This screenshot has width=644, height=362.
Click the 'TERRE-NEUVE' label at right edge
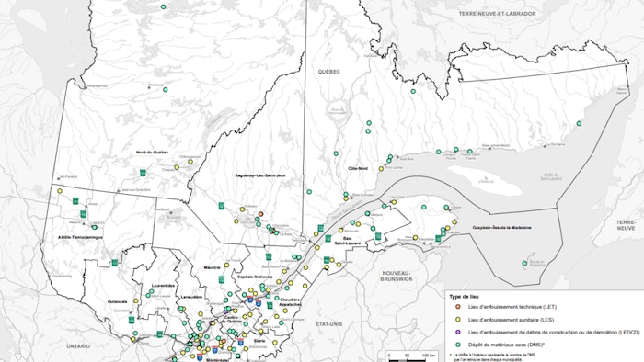(x=626, y=225)
